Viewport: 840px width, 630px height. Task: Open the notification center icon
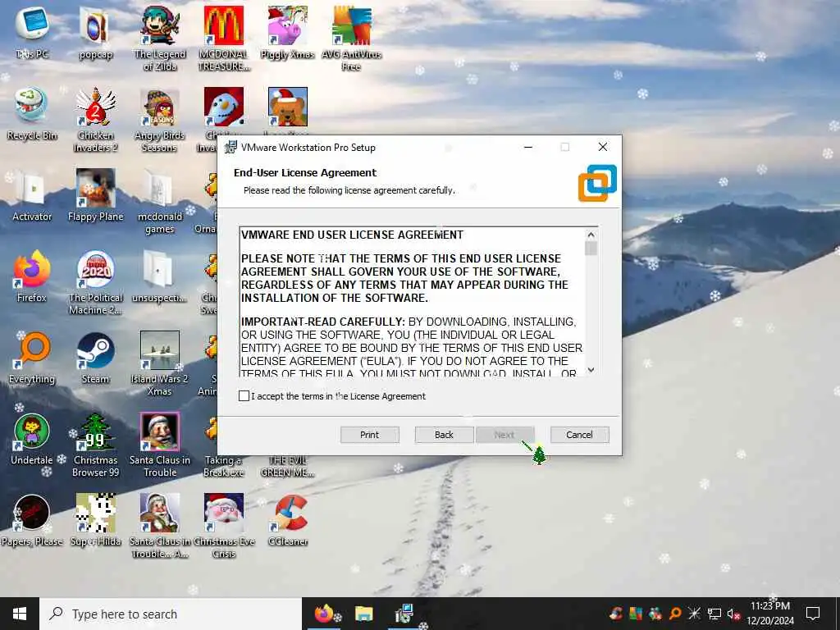click(x=813, y=614)
